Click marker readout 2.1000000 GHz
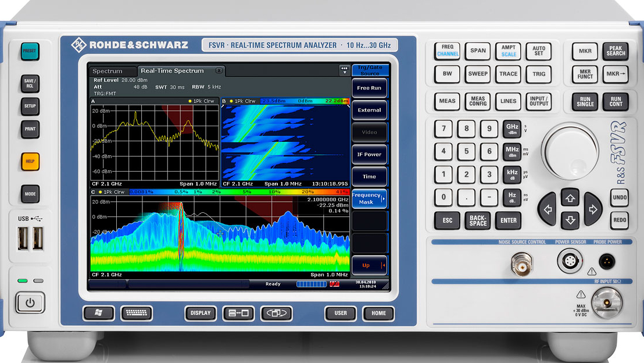The width and height of the screenshot is (644, 363). click(328, 200)
